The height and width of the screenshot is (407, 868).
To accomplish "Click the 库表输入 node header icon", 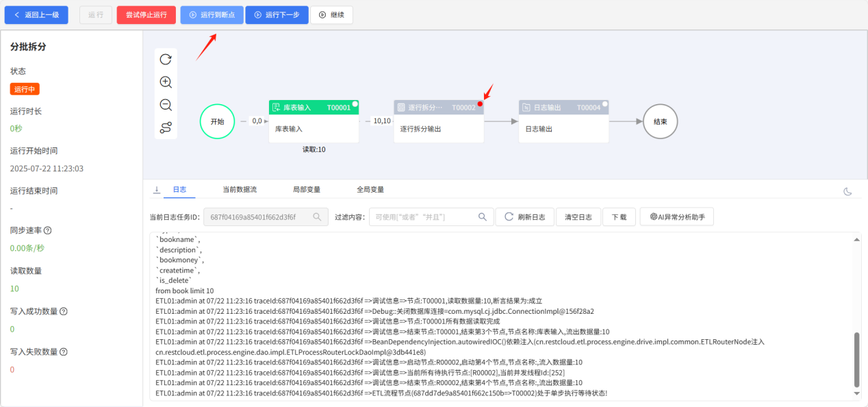I will (x=277, y=108).
